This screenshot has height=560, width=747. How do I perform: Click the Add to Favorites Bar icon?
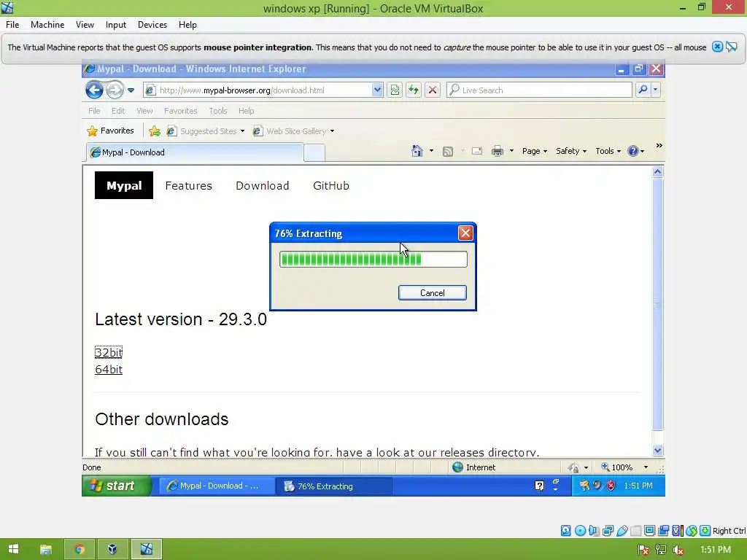click(155, 131)
